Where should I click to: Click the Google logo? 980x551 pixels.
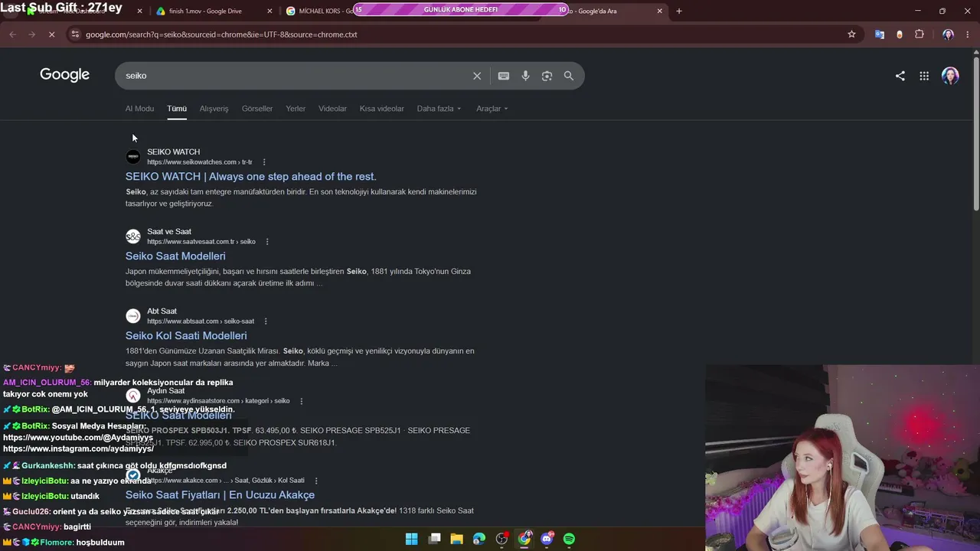pos(65,75)
